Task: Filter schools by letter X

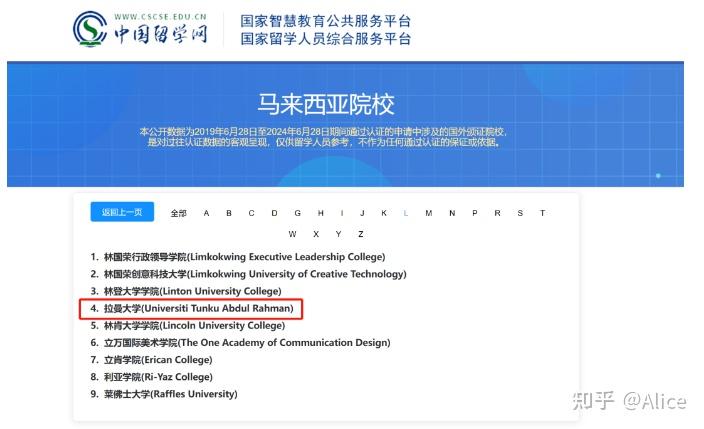Action: click(316, 234)
